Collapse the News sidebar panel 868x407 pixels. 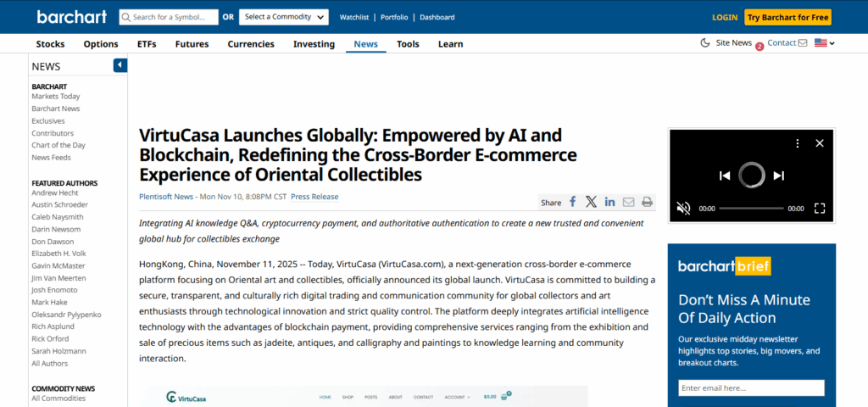(120, 65)
